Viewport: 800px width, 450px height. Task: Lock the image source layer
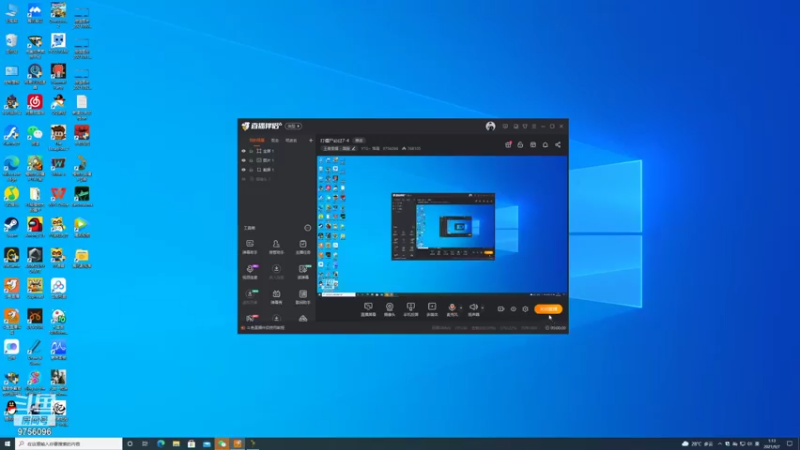(x=251, y=160)
